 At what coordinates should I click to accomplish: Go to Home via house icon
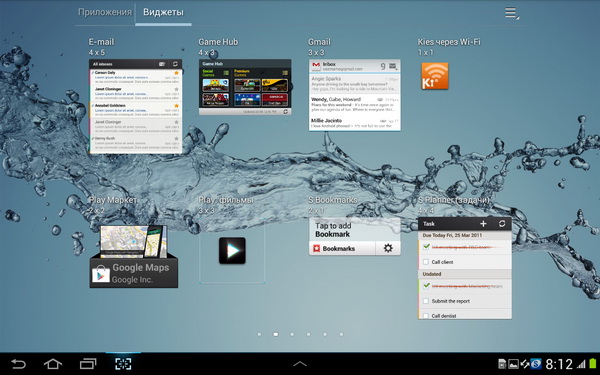click(53, 364)
